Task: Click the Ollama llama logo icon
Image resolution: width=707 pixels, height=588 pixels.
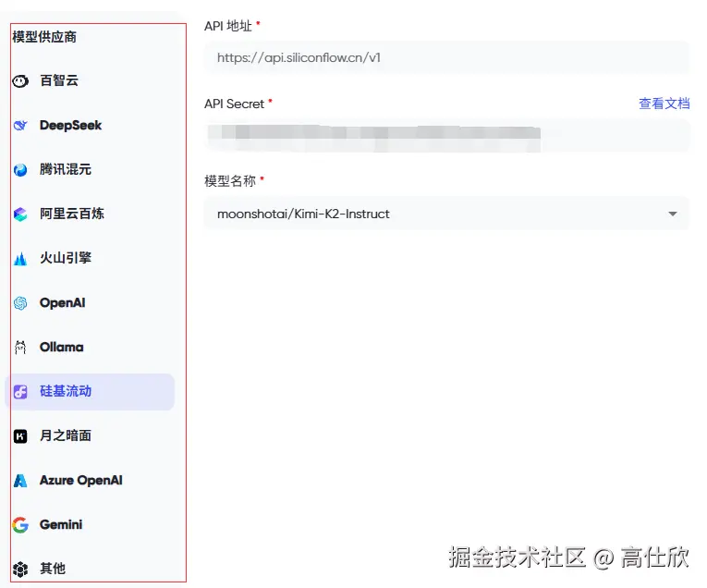Action: click(x=20, y=348)
